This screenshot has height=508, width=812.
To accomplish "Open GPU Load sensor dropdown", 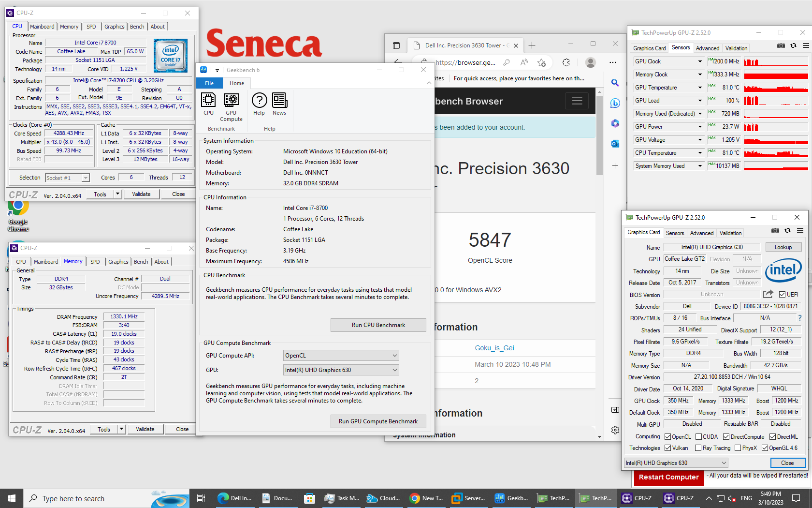I will [700, 101].
